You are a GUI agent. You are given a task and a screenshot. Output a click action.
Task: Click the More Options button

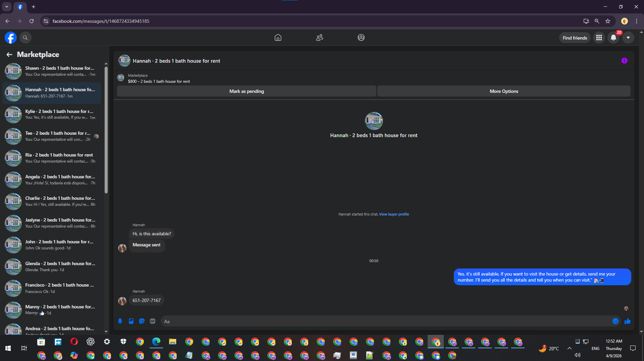coord(504,91)
